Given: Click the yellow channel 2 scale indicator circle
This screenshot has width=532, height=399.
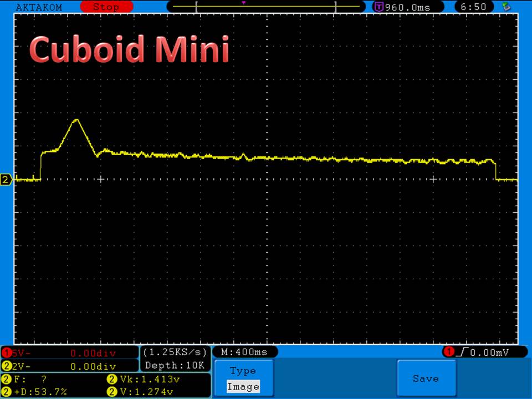Looking at the screenshot, I should 7,366.
